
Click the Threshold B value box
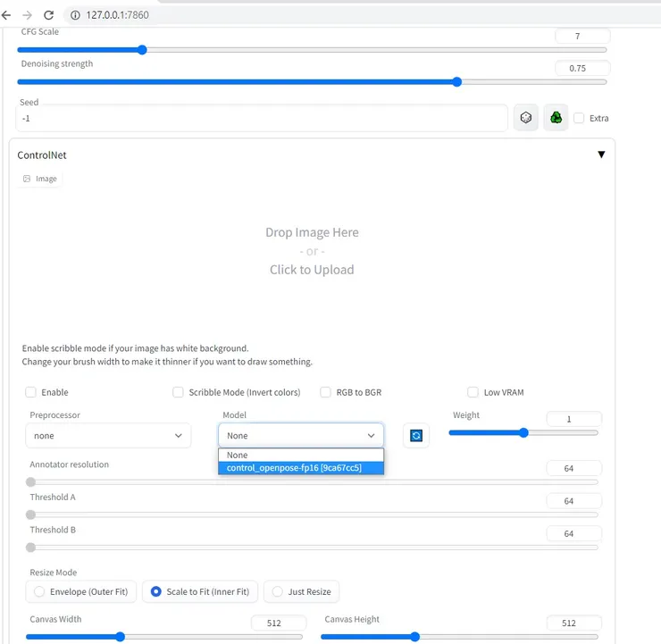click(573, 533)
